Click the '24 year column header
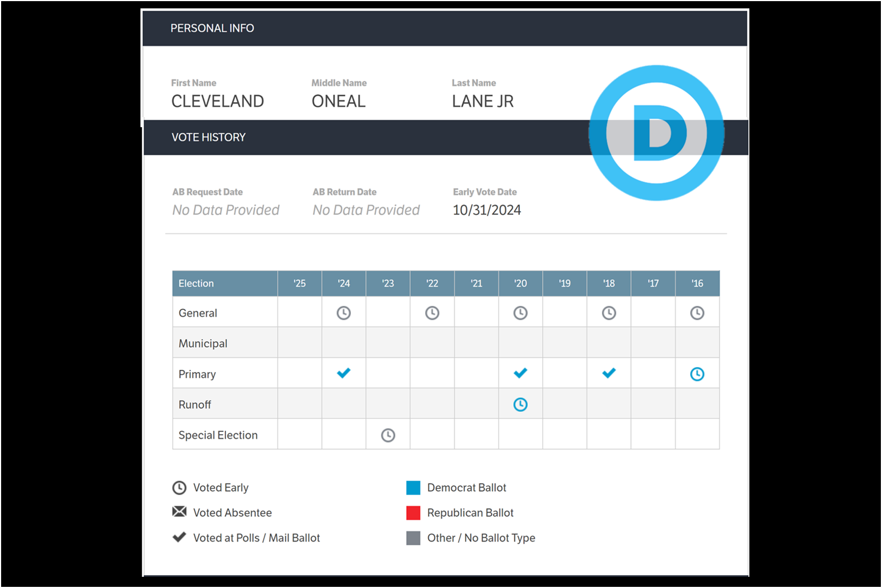 344,284
